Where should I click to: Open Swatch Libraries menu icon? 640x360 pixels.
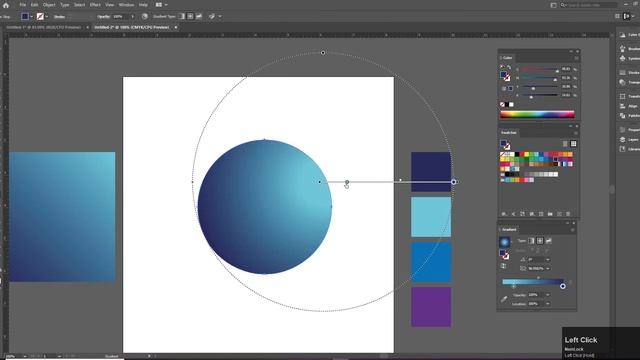pyautogui.click(x=504, y=214)
